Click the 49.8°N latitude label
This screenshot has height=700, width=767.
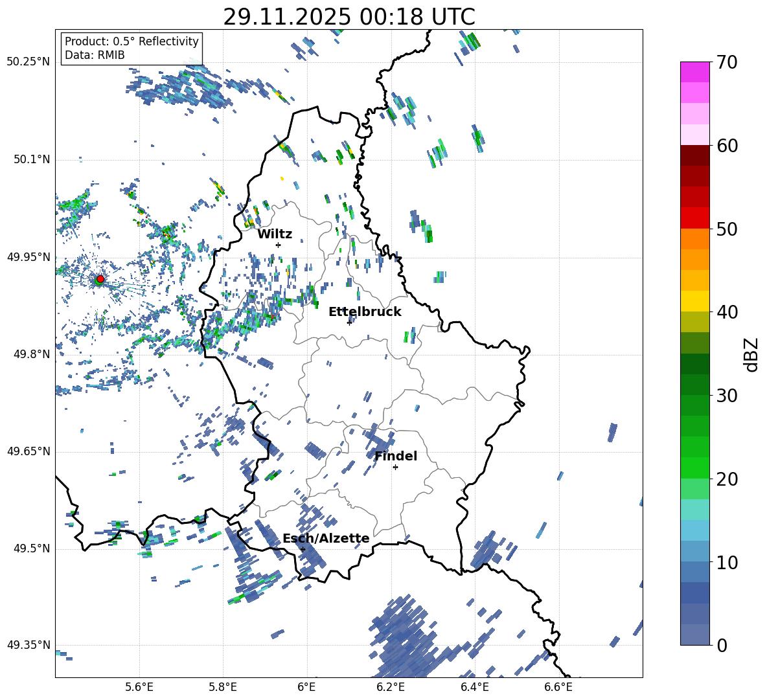[31, 354]
